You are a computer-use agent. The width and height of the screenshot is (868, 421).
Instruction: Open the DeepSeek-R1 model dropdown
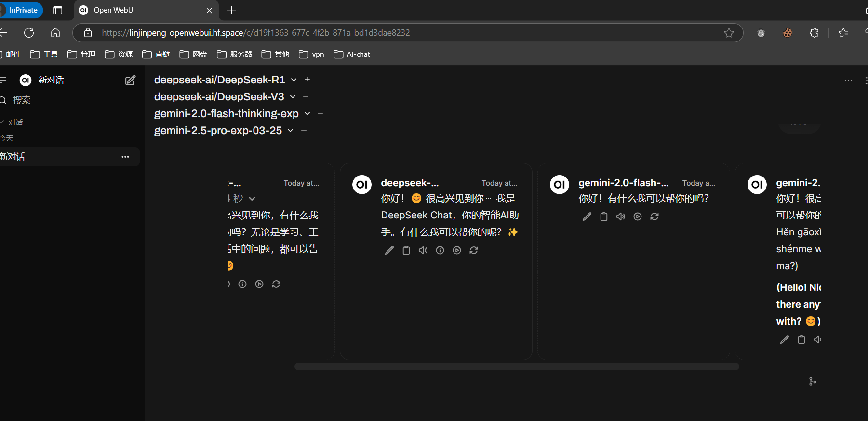[x=294, y=80]
